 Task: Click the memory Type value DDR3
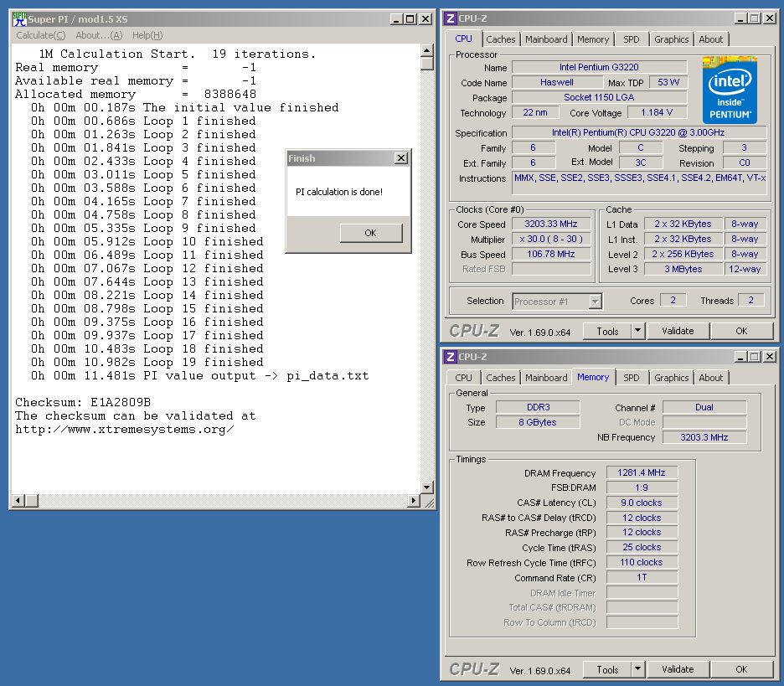pos(538,407)
